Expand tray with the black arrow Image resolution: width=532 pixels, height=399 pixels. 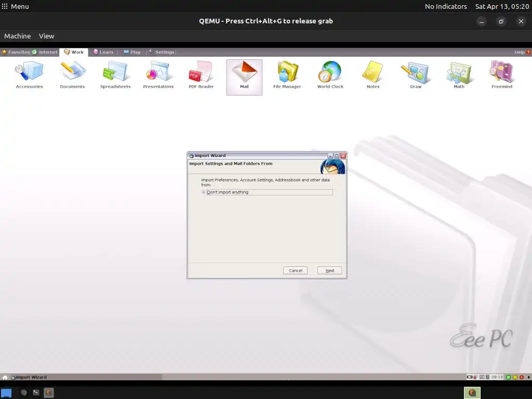[x=528, y=377]
